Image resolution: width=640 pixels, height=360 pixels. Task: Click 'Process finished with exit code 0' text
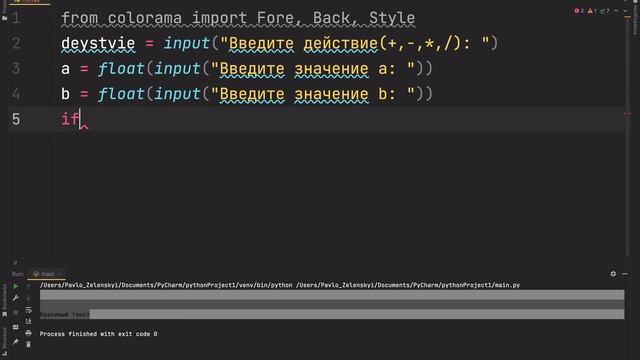click(x=98, y=334)
